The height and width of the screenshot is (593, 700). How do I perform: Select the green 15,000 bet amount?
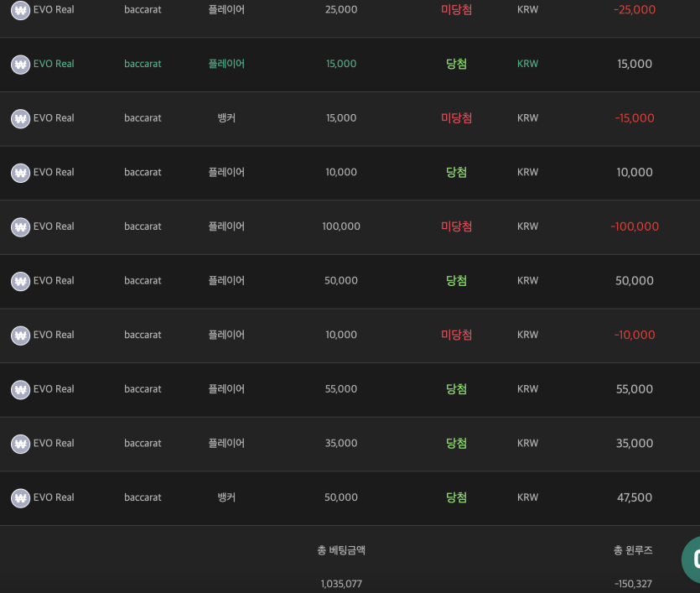pyautogui.click(x=341, y=64)
